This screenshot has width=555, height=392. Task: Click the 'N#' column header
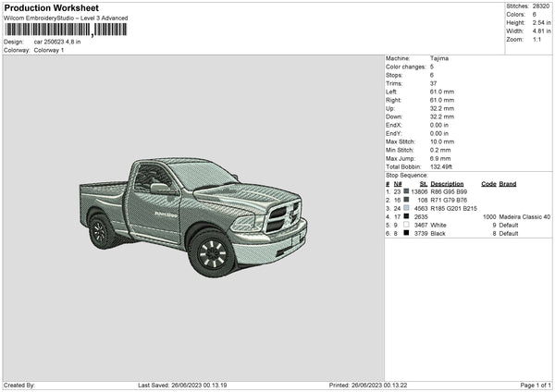398,184
